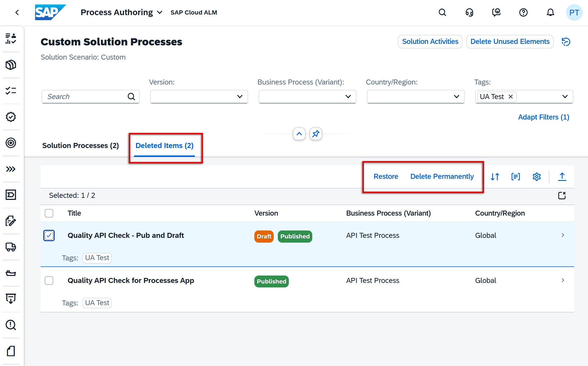The height and width of the screenshot is (366, 588).
Task: Click the sort table icon
Action: point(495,177)
